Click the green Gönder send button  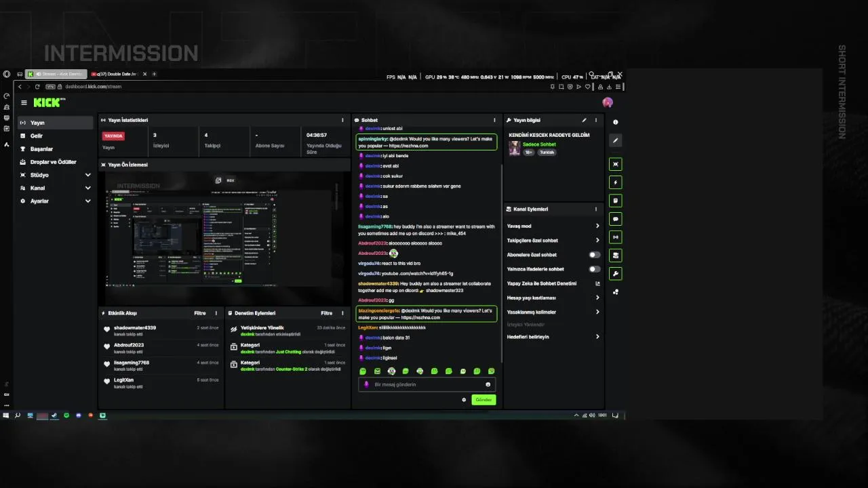pyautogui.click(x=484, y=400)
